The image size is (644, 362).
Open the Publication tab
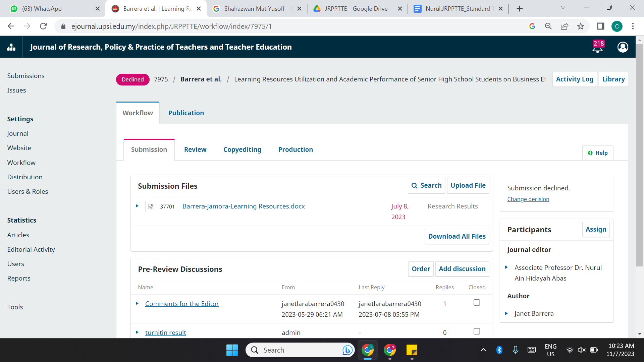coord(186,113)
